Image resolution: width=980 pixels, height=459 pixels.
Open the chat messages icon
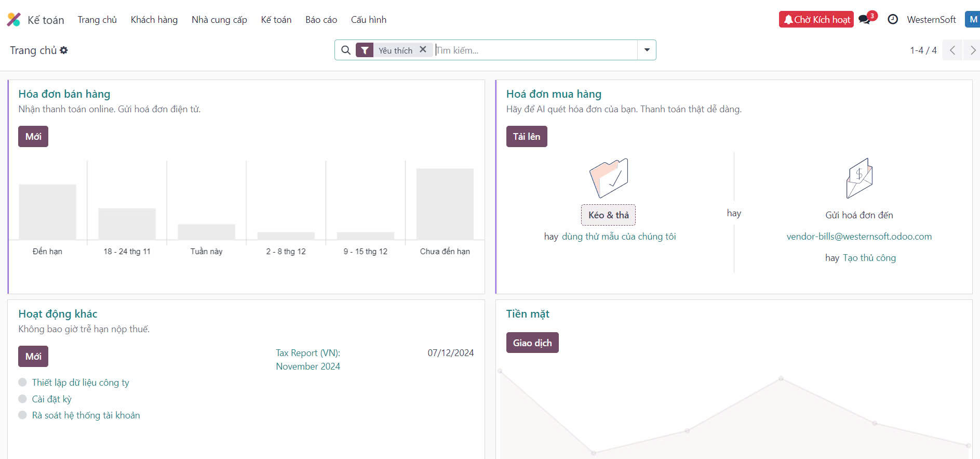[x=865, y=20]
